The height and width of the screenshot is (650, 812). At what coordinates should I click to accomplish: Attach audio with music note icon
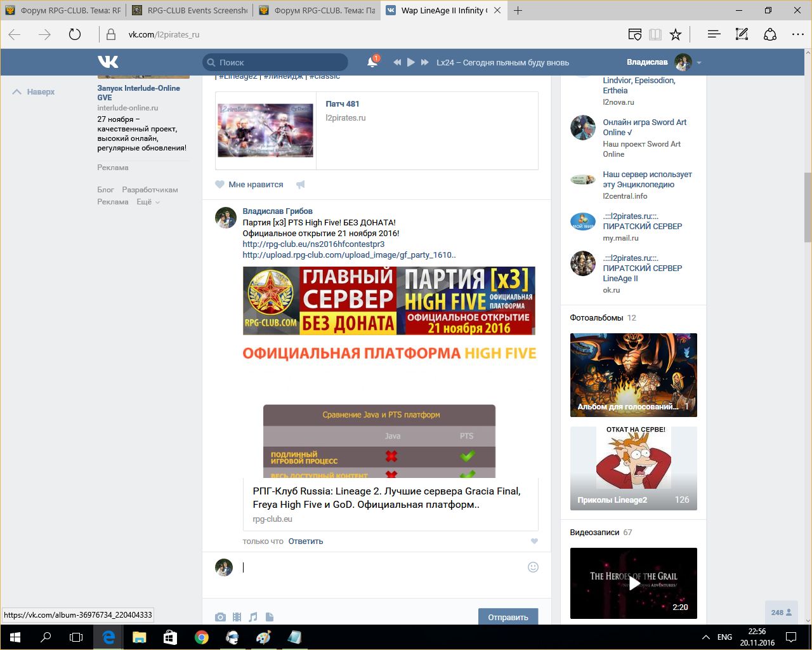point(253,617)
